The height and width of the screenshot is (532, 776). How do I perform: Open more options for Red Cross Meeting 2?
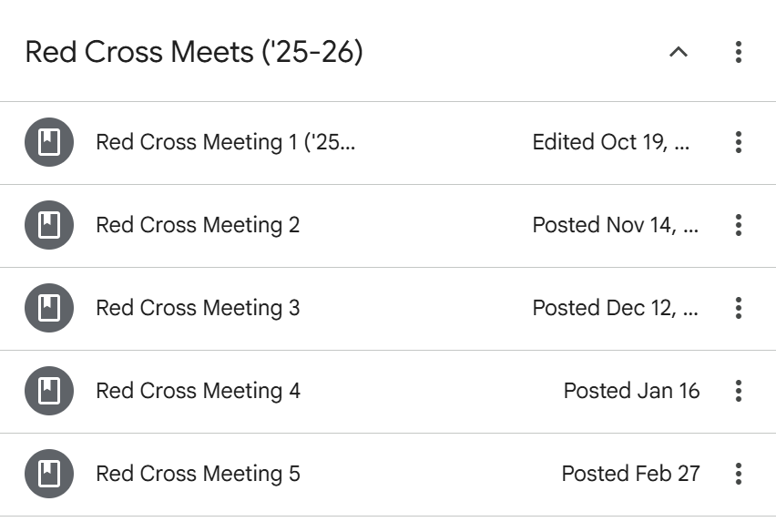point(738,225)
